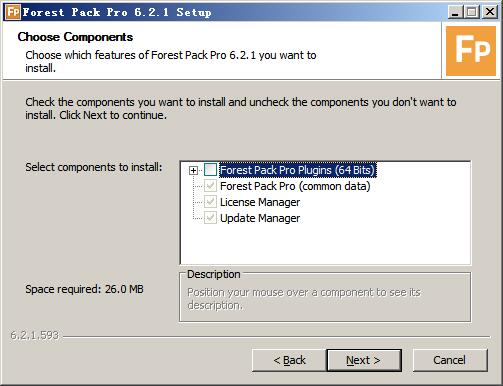Select the License Manager component label
Screen dimensions: 503x386
point(260,202)
